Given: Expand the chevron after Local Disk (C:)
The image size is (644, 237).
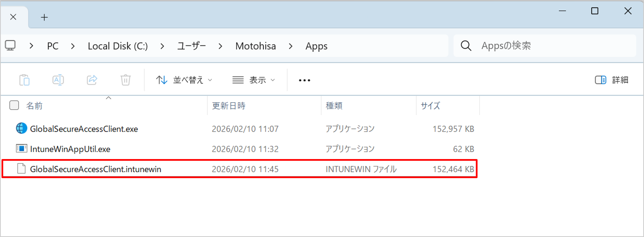Looking at the screenshot, I should coord(162,46).
